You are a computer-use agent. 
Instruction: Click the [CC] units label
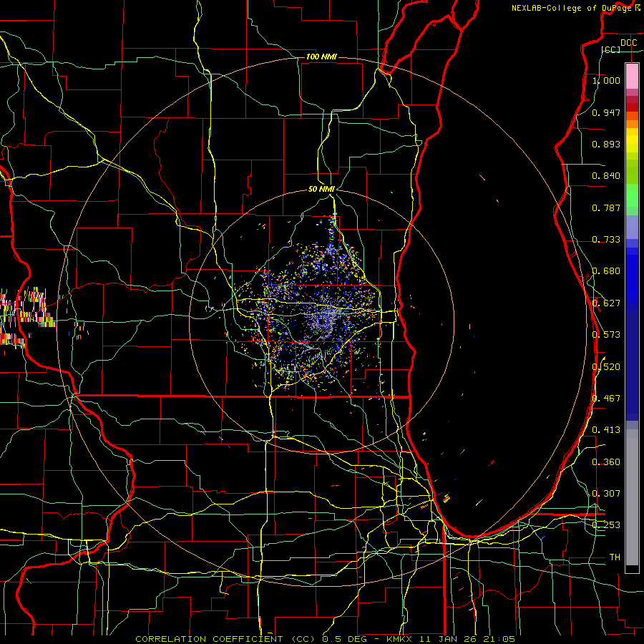click(611, 49)
